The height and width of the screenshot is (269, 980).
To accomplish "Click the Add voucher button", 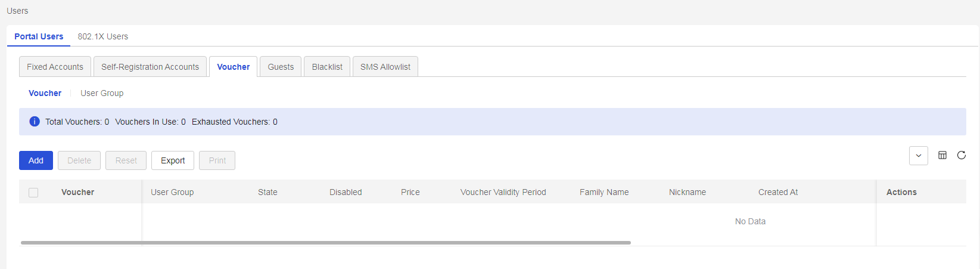I will pos(36,160).
